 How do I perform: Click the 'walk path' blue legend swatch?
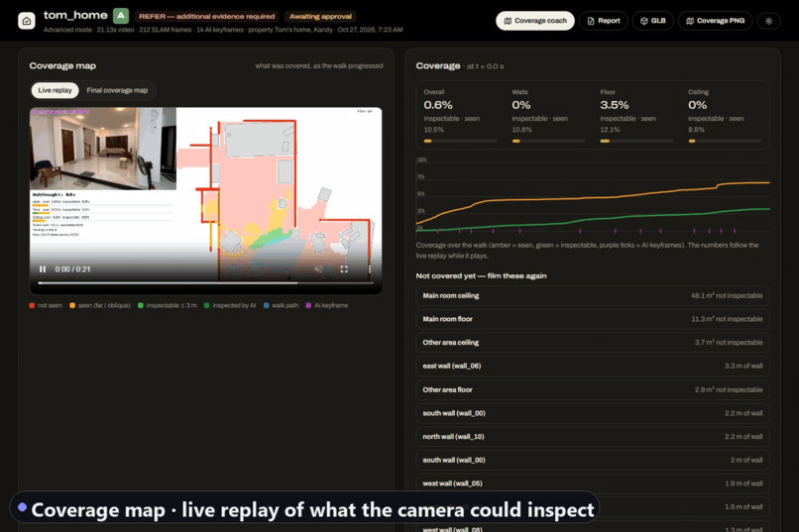(267, 305)
